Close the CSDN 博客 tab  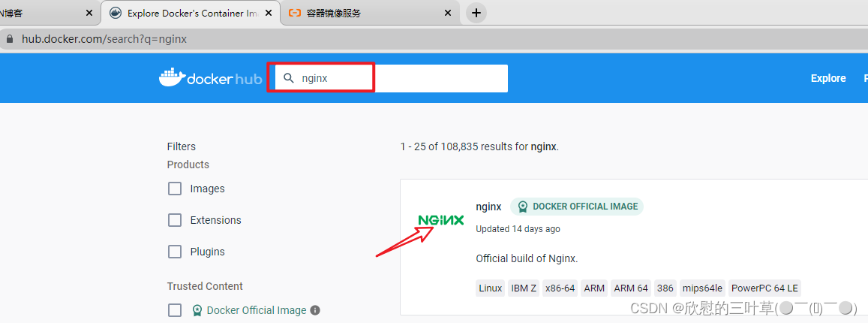click(x=90, y=13)
